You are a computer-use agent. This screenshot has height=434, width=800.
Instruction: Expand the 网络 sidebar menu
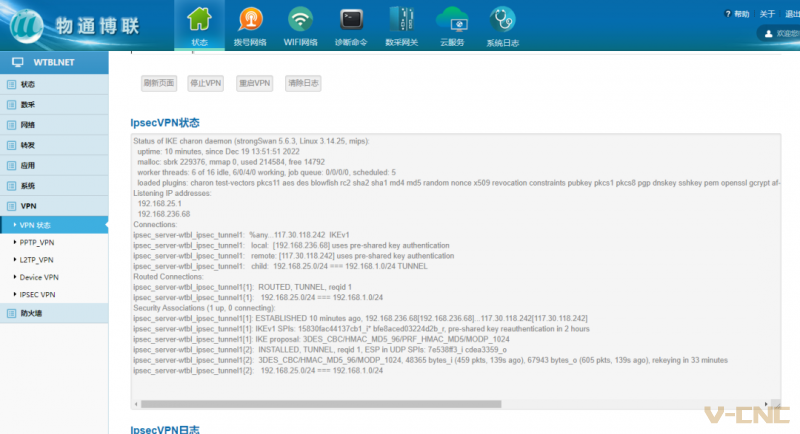click(x=54, y=125)
